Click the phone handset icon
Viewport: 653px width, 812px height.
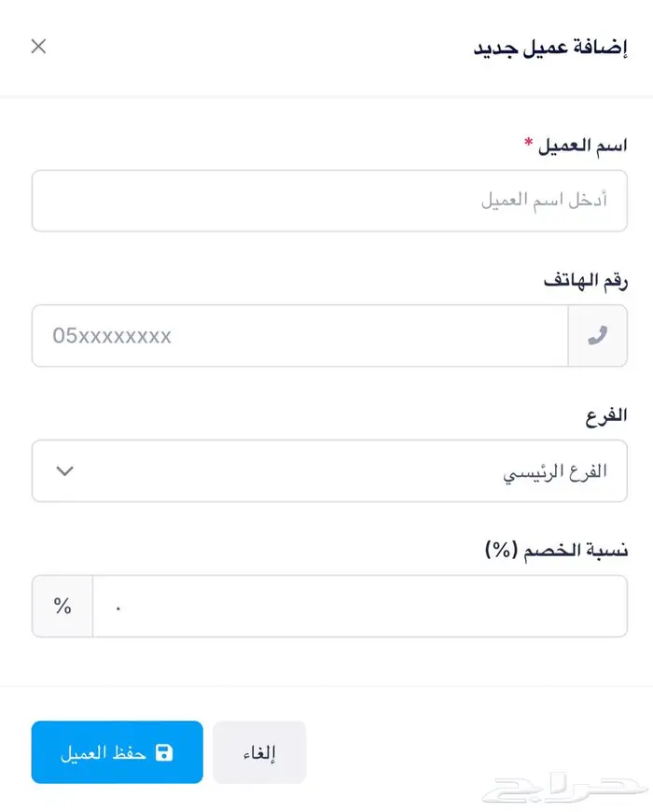598,336
